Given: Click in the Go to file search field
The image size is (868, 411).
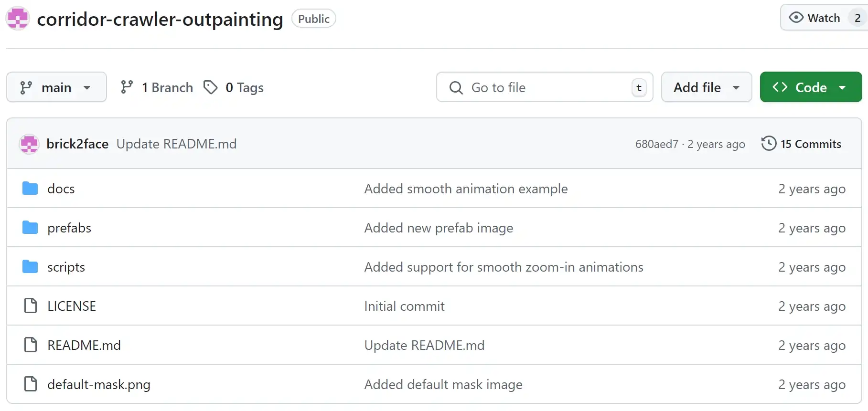Looking at the screenshot, I should point(545,87).
